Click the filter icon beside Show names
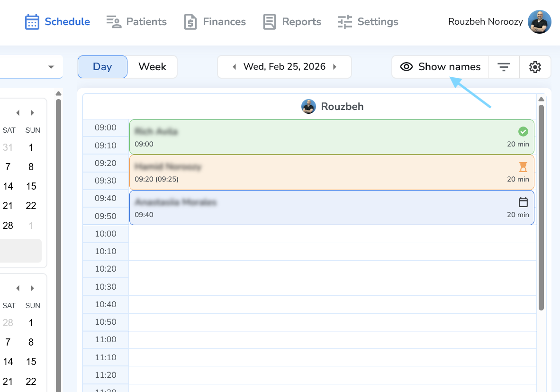 504,67
